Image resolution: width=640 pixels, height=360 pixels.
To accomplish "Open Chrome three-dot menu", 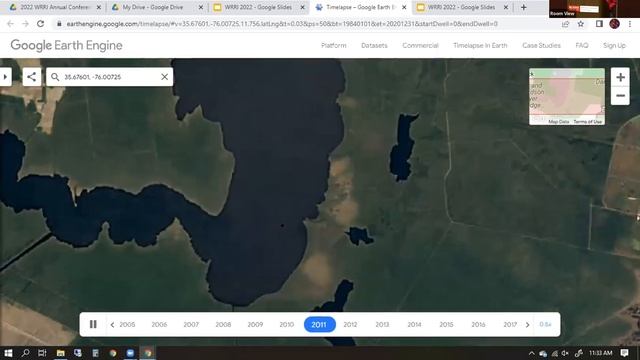I will 630,24.
